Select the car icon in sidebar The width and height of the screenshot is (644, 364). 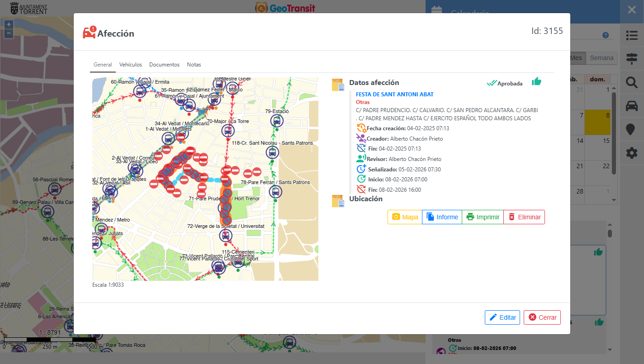(632, 106)
